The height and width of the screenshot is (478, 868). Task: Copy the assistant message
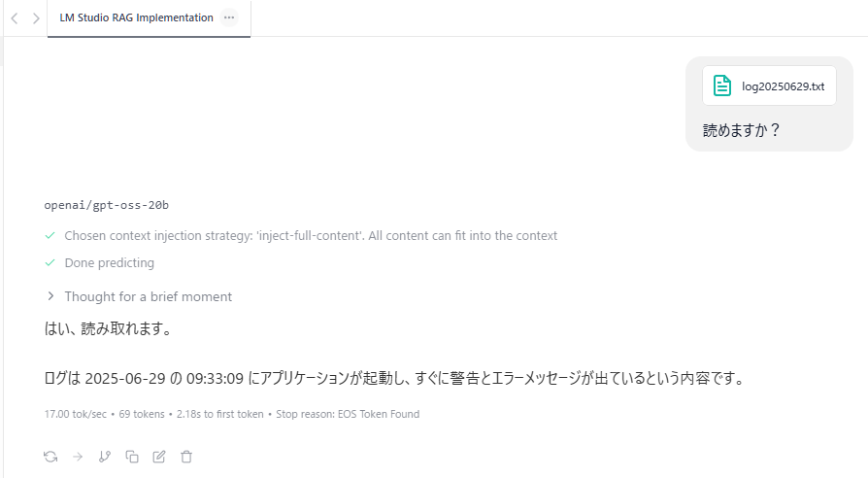(132, 456)
